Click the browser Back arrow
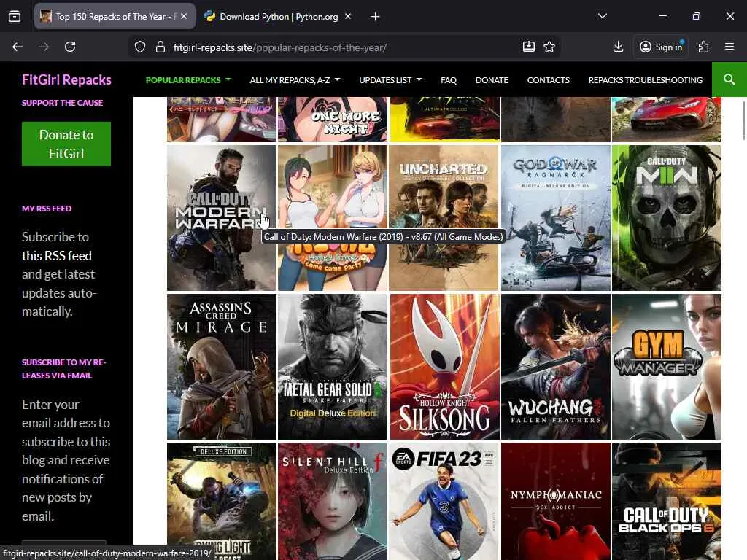747x560 pixels. click(x=18, y=47)
